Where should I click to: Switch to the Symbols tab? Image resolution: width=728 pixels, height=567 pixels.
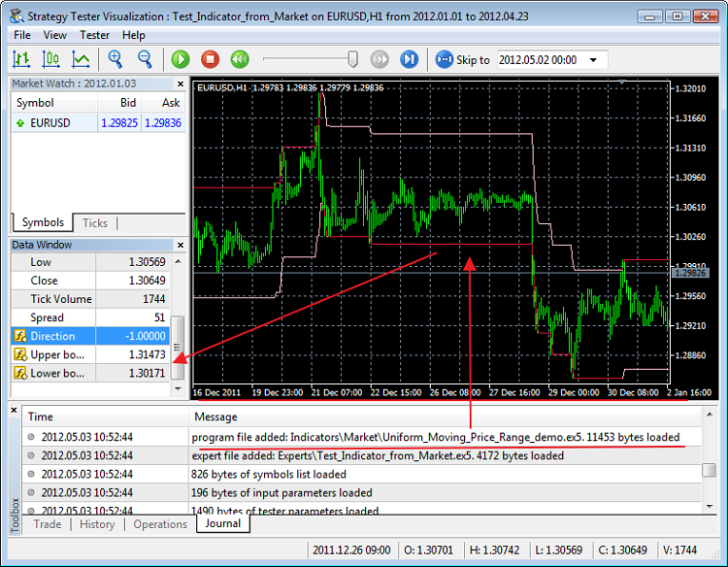click(x=43, y=222)
